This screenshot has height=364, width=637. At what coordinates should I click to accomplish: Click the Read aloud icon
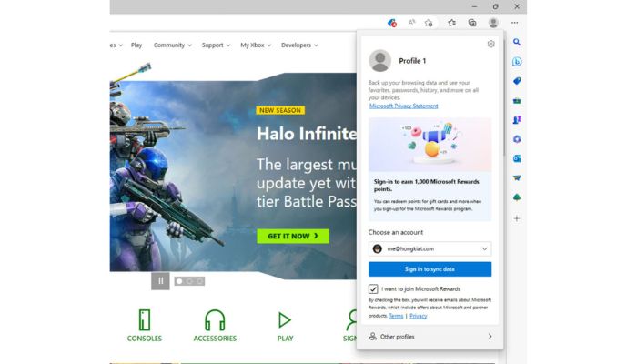pyautogui.click(x=411, y=23)
